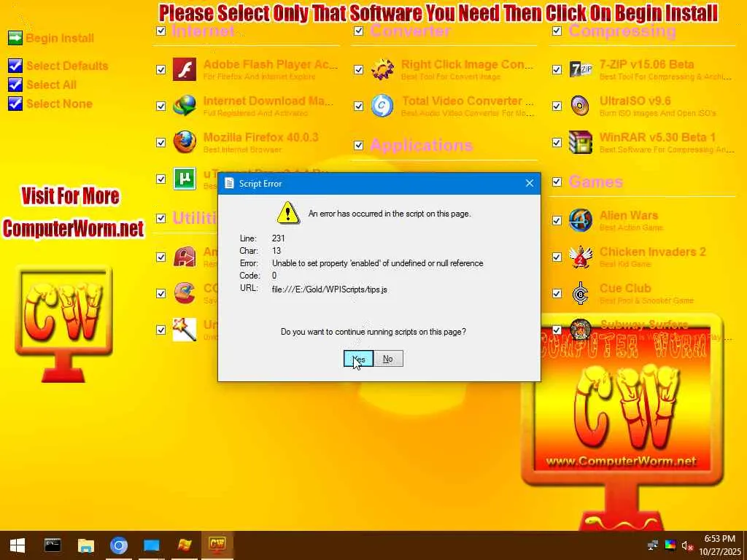Click the green arrow Begin Install icon
The height and width of the screenshot is (560, 747).
click(15, 38)
